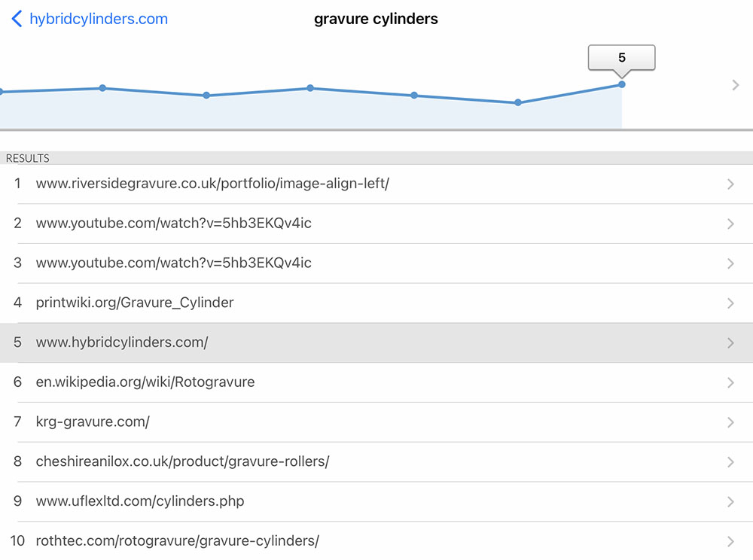Open cheshireanilox.co.uk gravure-rollers result
Screen dimensions: 753x560
click(376, 461)
